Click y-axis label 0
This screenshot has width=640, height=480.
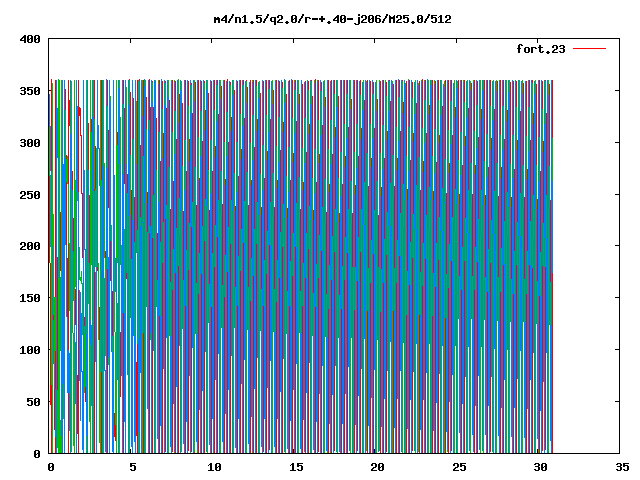click(37, 454)
